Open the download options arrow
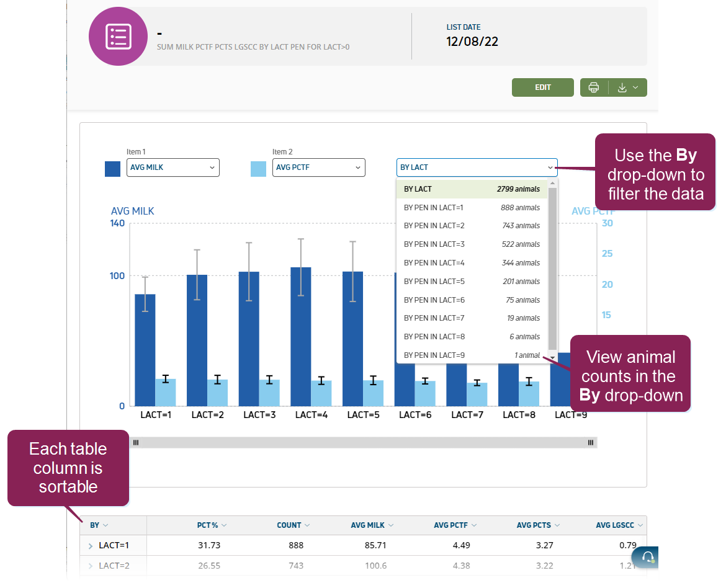Viewport: 726px width, 588px height. [628, 87]
